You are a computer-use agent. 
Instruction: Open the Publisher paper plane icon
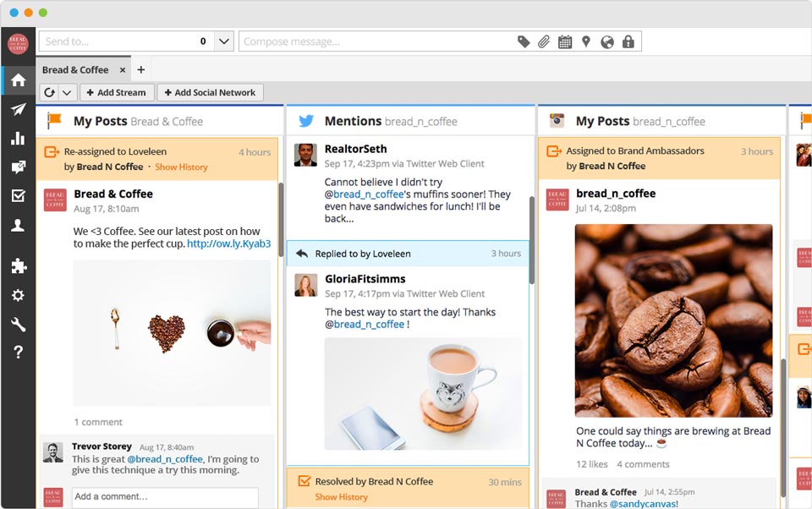click(x=18, y=109)
